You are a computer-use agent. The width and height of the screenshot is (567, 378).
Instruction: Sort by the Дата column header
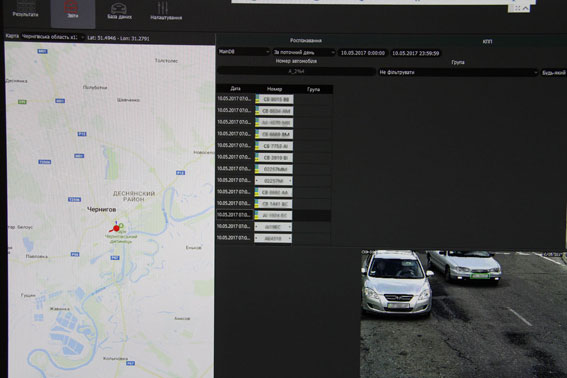tap(235, 88)
